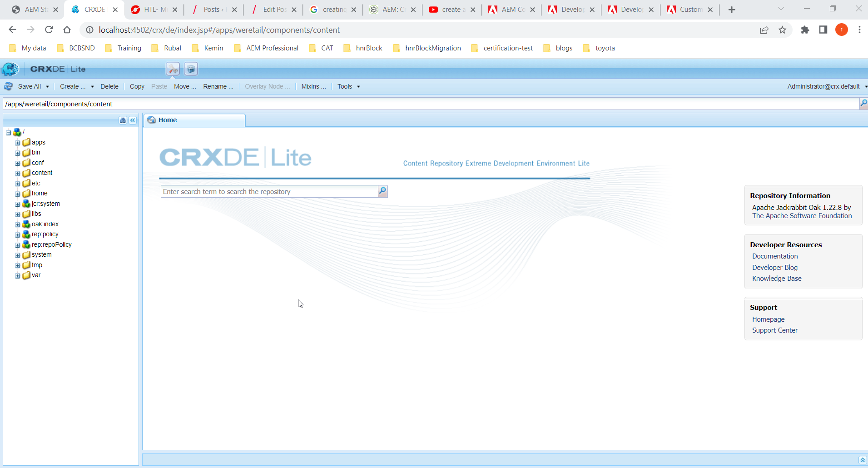Screen dimensions: 868x468
Task: Expand the libs folder node
Action: coord(18,214)
